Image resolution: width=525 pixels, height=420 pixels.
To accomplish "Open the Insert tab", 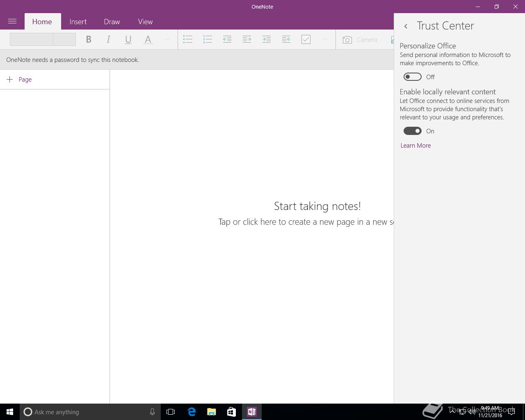I will tap(78, 22).
